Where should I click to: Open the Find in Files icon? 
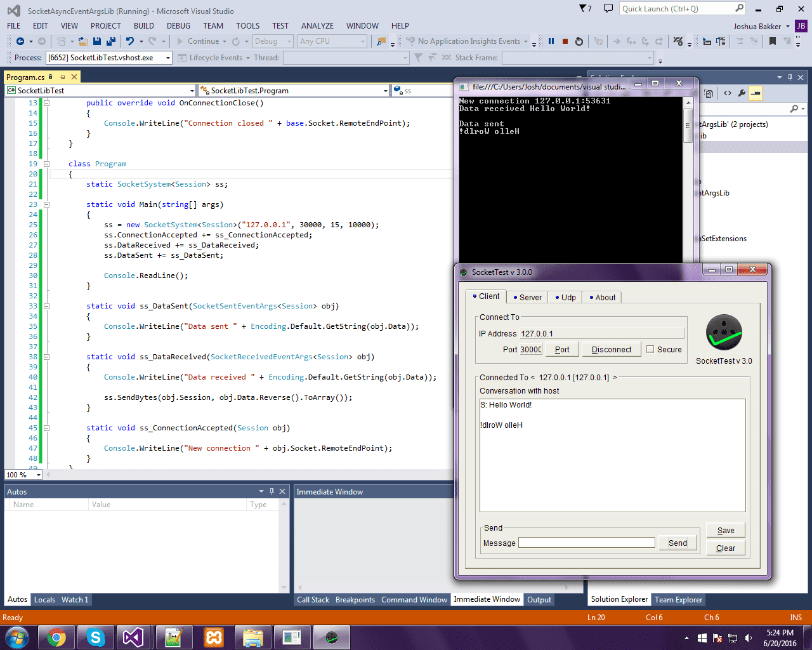tap(381, 41)
